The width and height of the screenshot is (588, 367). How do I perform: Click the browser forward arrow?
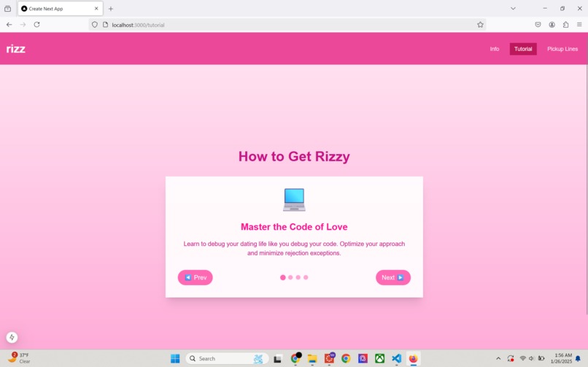[23, 25]
